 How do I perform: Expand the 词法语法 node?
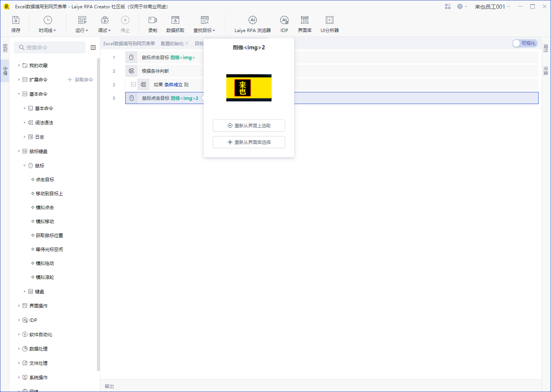(x=25, y=122)
